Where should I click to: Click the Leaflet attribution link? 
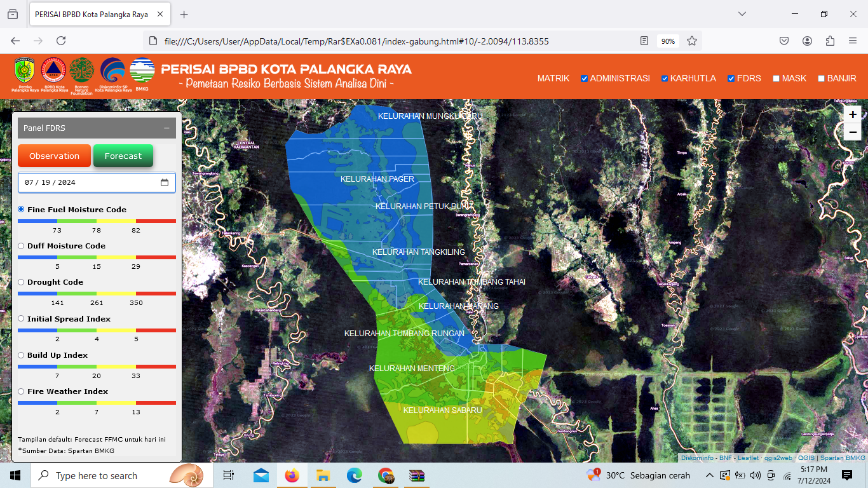(747, 457)
